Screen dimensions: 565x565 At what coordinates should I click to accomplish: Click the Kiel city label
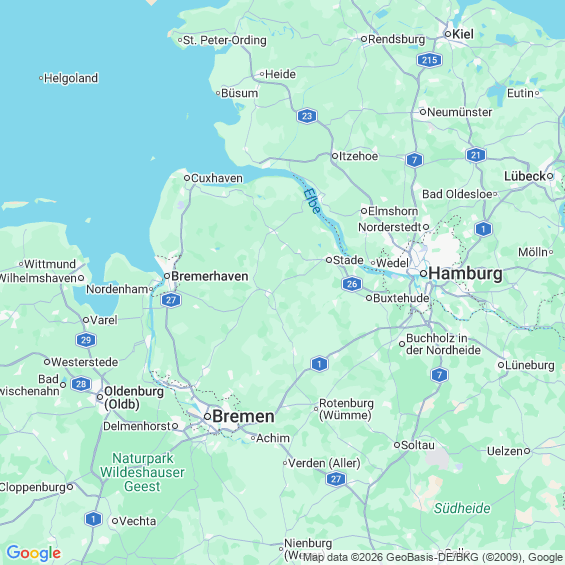[x=463, y=34]
